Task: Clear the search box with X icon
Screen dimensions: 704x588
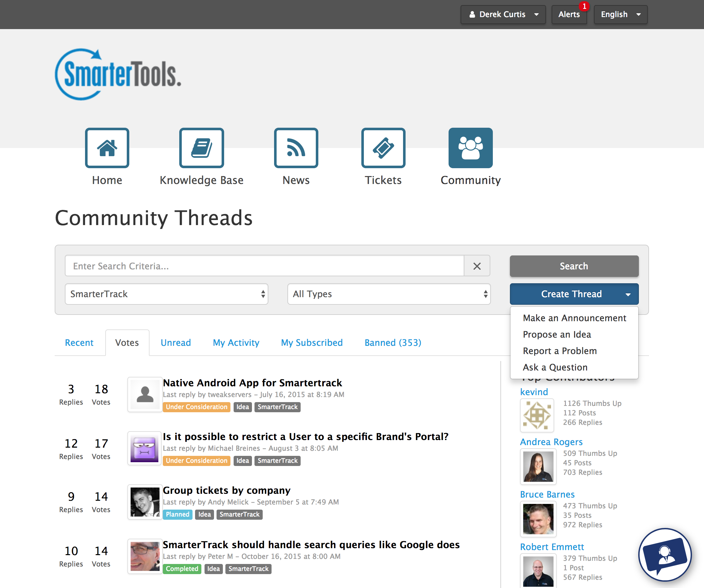Action: 477,266
